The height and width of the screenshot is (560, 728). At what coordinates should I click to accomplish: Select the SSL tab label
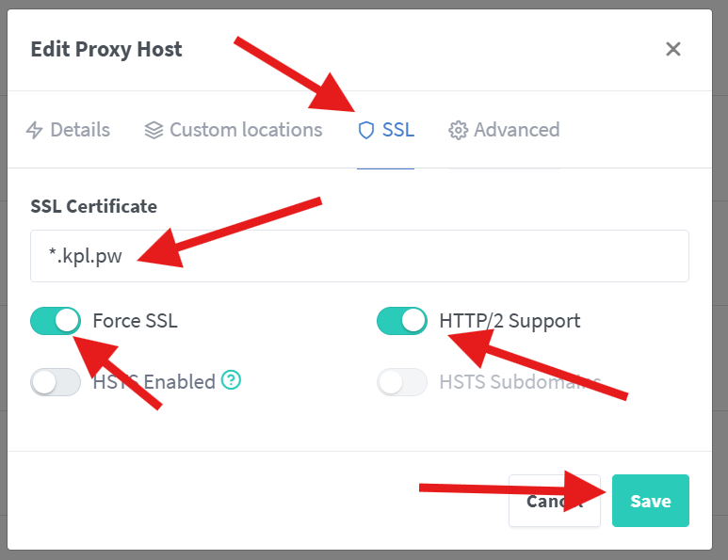coord(397,130)
